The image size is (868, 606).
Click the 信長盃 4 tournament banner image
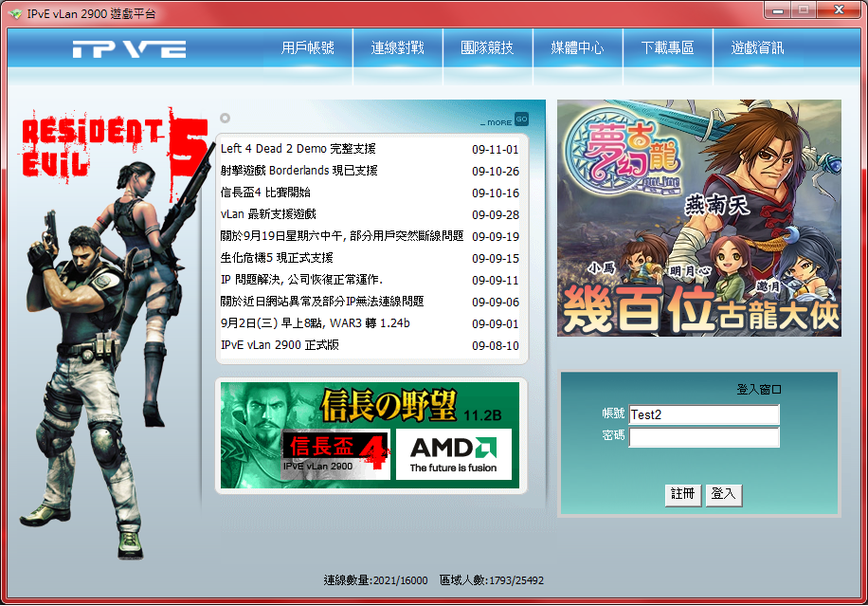click(x=336, y=454)
